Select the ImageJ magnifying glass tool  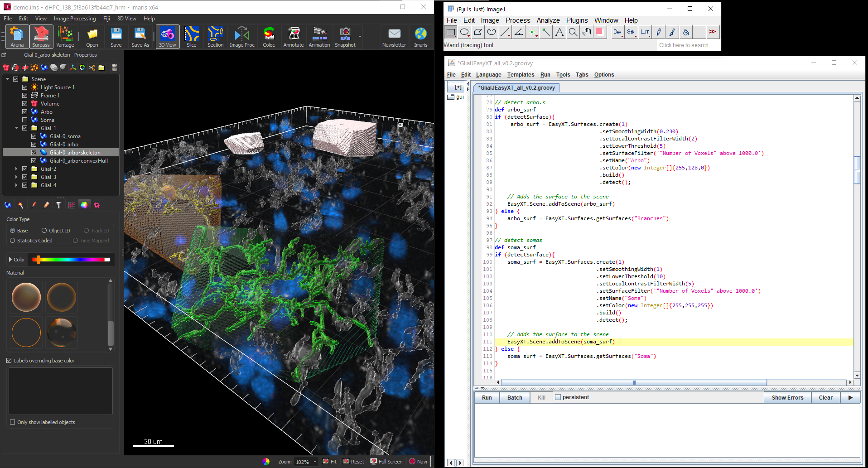pyautogui.click(x=573, y=32)
